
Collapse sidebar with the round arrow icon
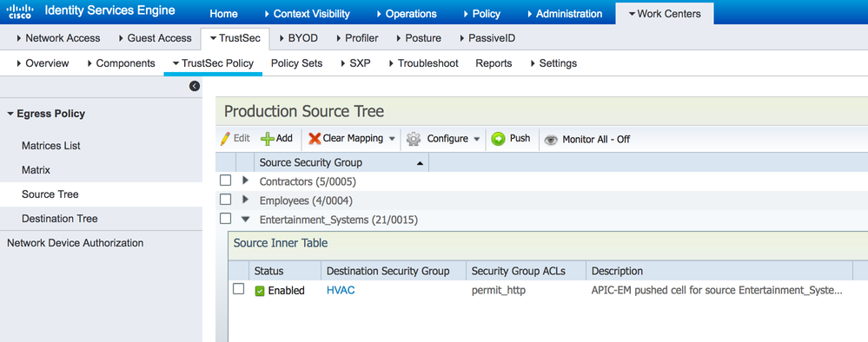195,86
